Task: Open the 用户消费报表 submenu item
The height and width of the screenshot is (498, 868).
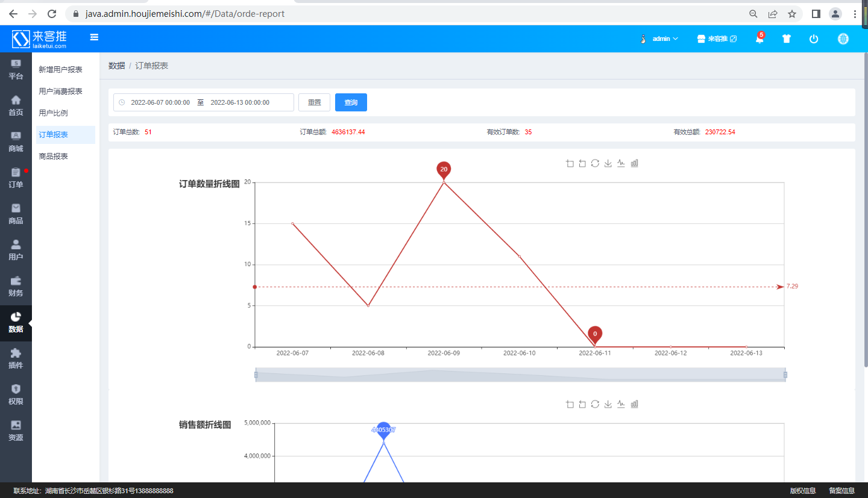Action: pyautogui.click(x=65, y=92)
